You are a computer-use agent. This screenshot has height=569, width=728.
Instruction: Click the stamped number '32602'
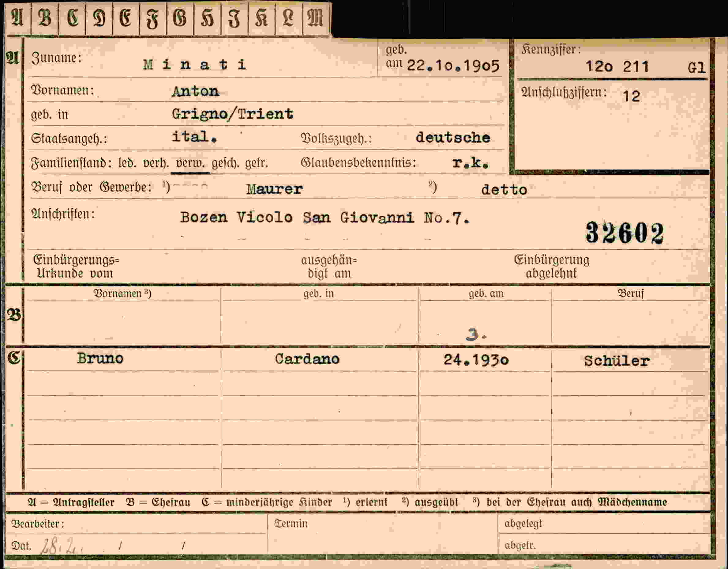(x=625, y=233)
